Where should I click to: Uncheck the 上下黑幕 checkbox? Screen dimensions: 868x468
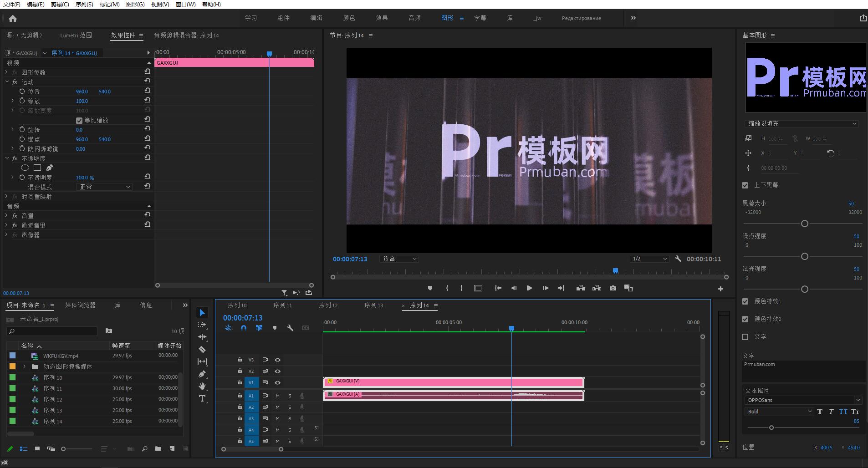tap(745, 185)
